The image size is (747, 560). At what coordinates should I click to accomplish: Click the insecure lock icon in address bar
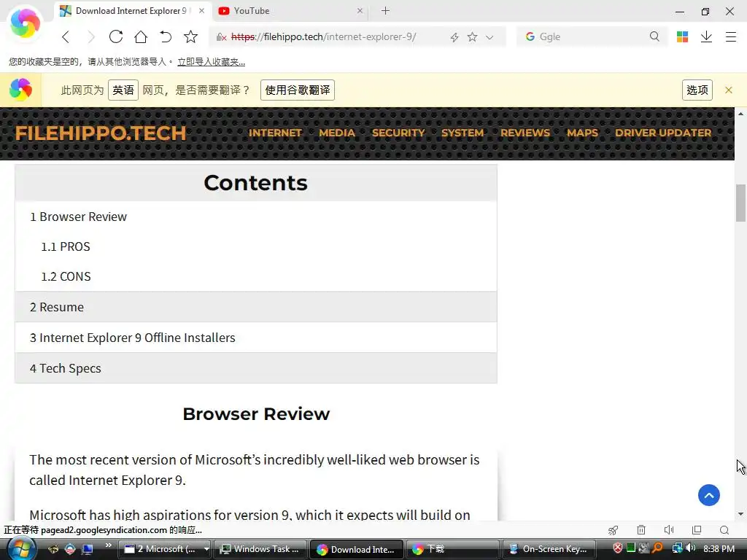point(221,37)
